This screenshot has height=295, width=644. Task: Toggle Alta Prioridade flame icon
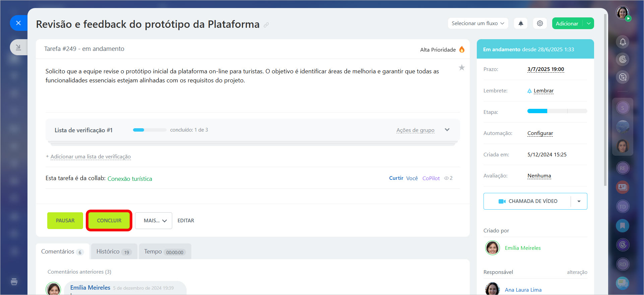click(462, 50)
